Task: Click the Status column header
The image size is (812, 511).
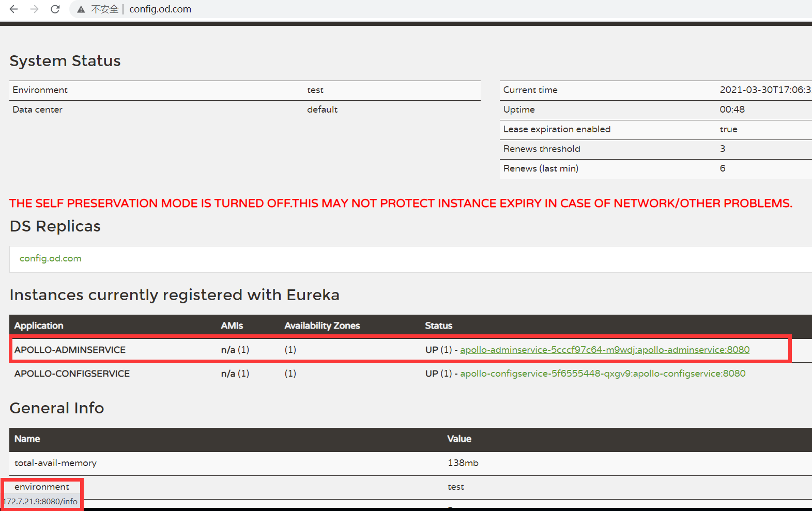Action: tap(438, 326)
